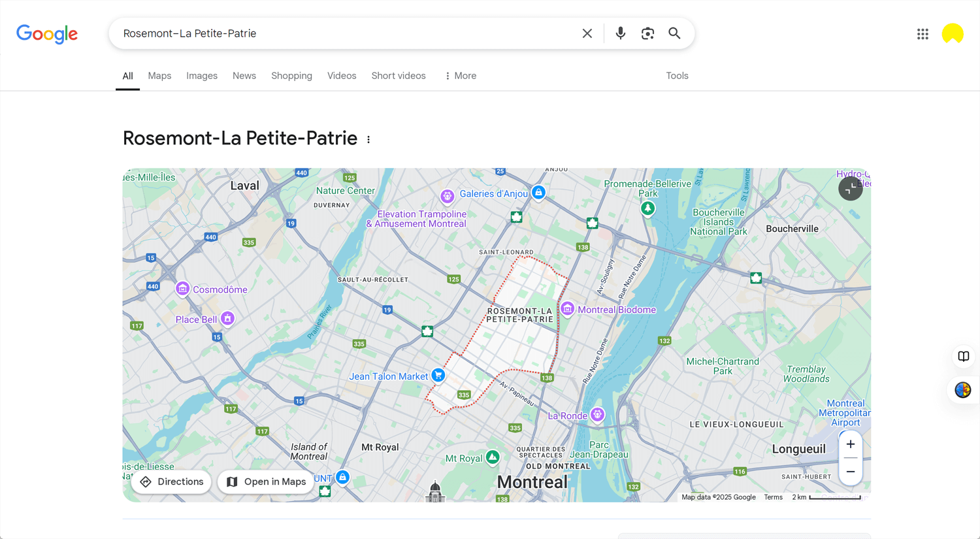Select the Jean Talon Market marker
Viewport: 980px width, 539px height.
[x=438, y=374]
